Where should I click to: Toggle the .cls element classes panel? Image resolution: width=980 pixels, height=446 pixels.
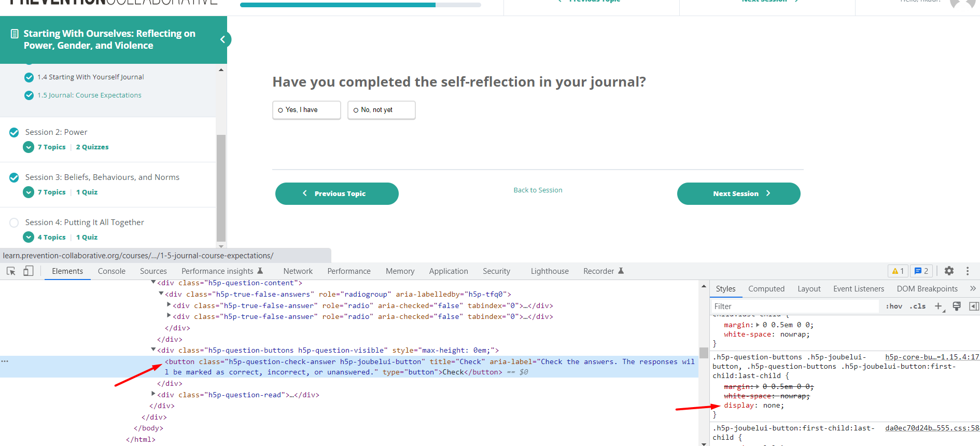(917, 306)
